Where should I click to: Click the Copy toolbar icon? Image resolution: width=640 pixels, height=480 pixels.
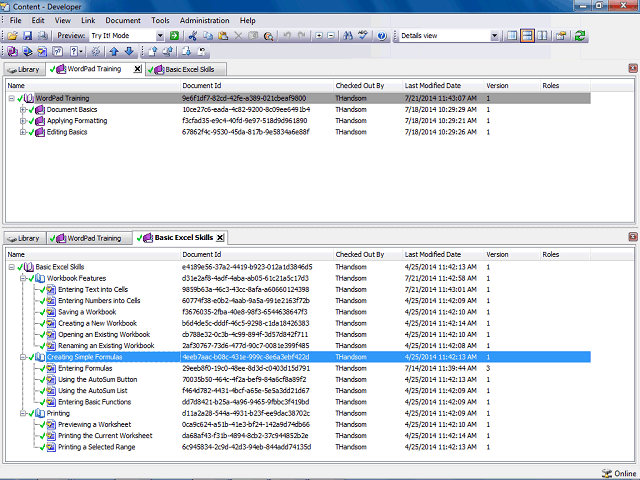coord(208,36)
